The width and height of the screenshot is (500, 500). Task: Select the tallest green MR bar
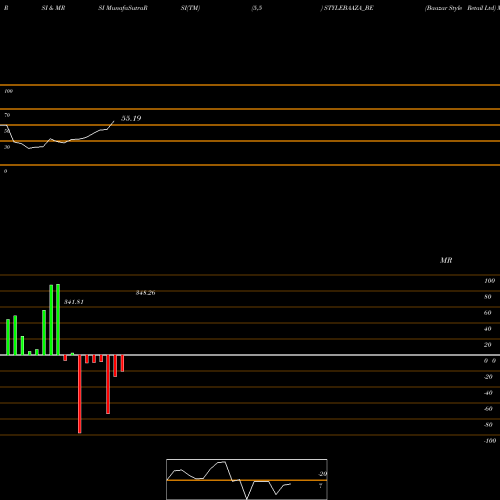tap(58, 320)
